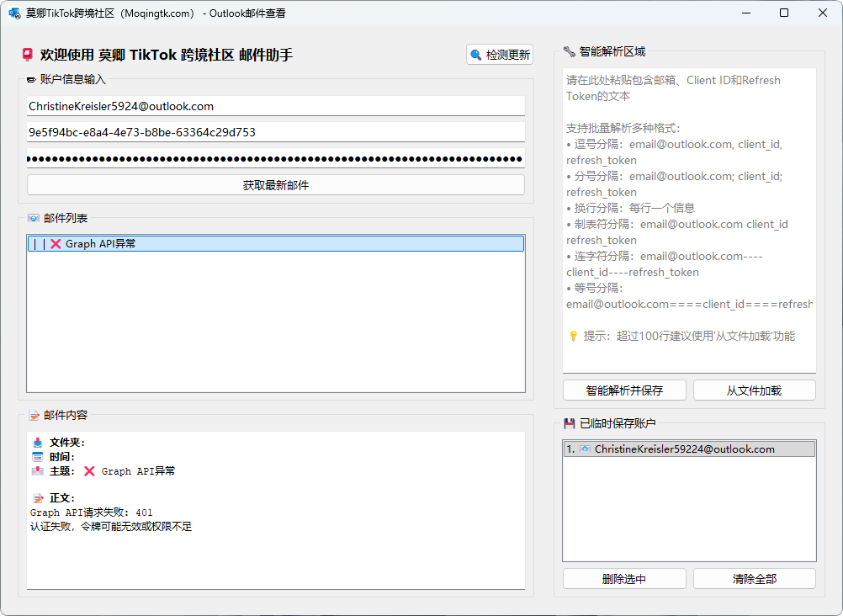Click the envelope icon beside 邮件列表
Screen dimensions: 843x616
[34, 218]
